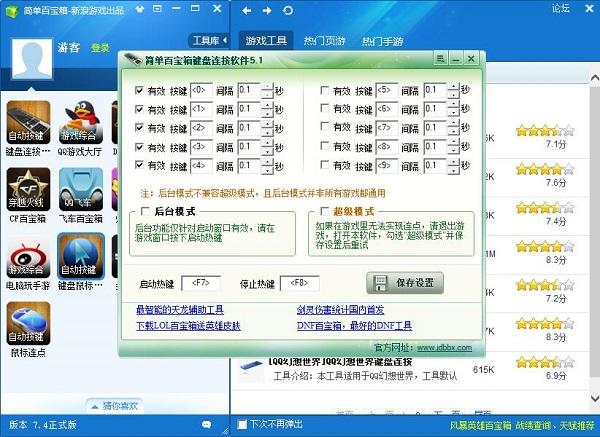Viewport: 600px width, 437px height.
Task: Click the chat bubble icon in status bar
Action: click(206, 425)
